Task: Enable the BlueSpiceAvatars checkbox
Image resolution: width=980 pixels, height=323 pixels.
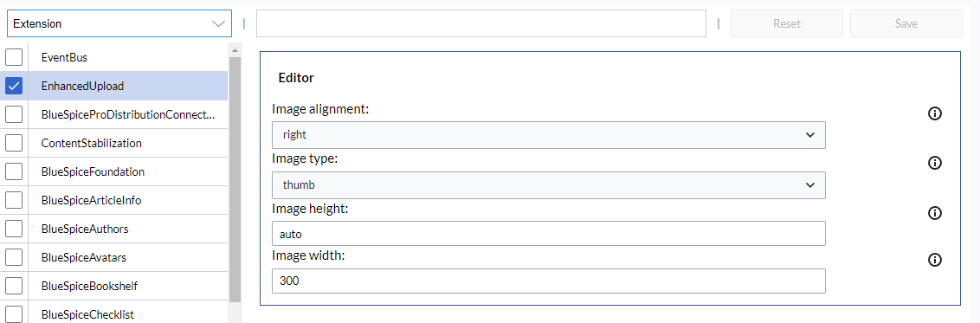Action: coord(14,257)
